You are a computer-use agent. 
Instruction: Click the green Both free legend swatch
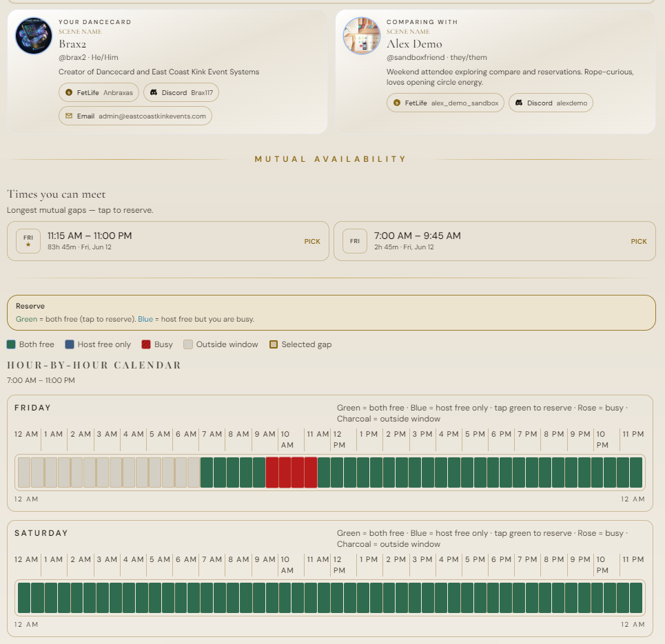pos(11,344)
